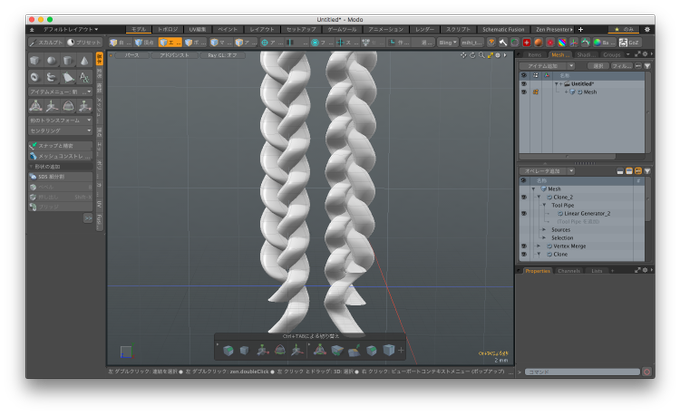
Task: Click the GoZ button in toolbar
Action: click(629, 42)
